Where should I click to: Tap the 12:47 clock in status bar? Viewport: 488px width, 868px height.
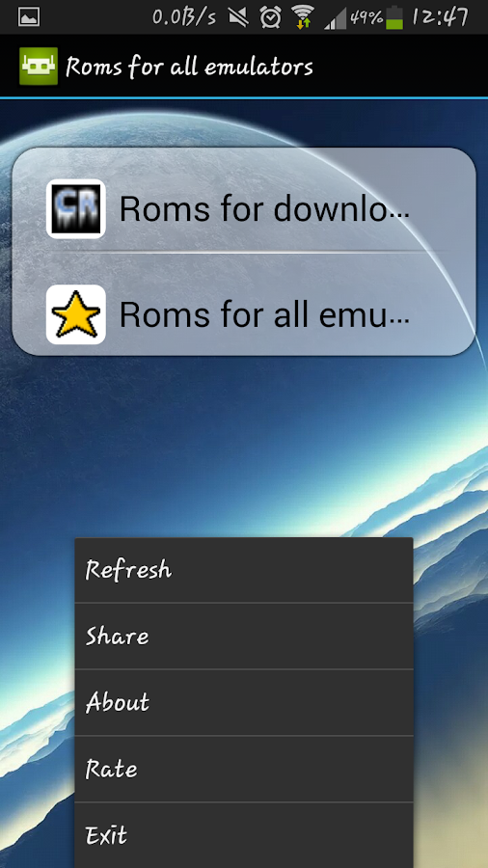tap(440, 17)
